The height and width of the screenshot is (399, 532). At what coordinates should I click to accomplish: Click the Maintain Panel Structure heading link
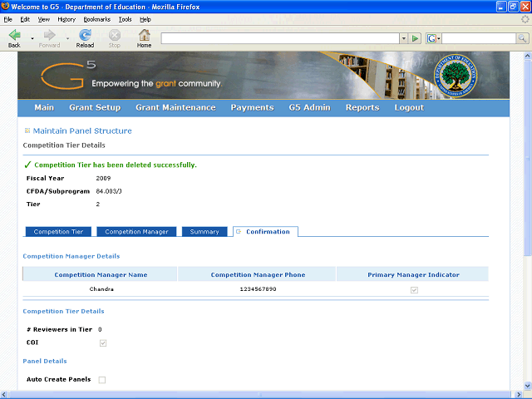pos(82,131)
